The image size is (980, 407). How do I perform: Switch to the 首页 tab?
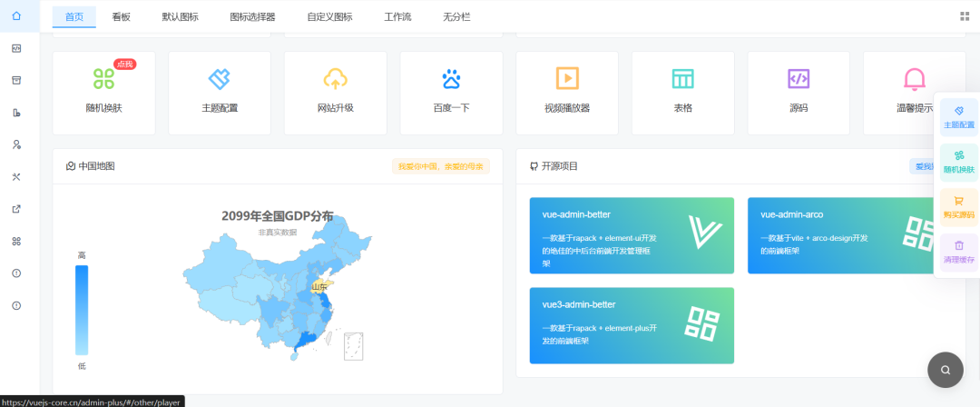[74, 17]
